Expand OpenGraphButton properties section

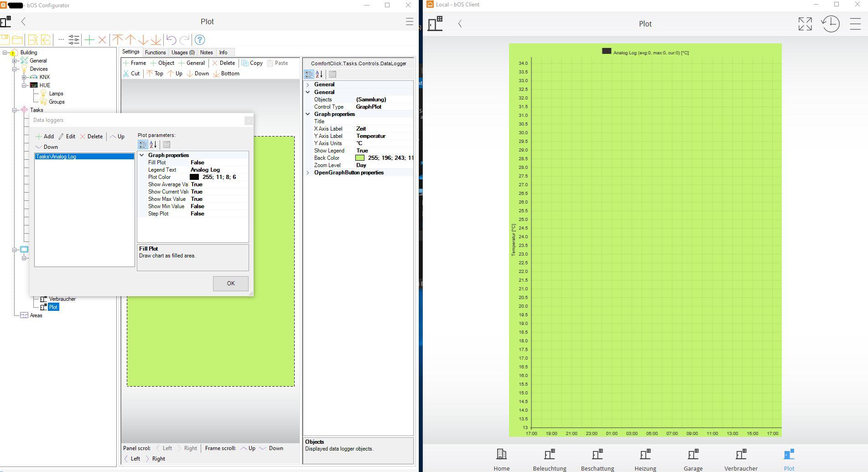[x=308, y=173]
